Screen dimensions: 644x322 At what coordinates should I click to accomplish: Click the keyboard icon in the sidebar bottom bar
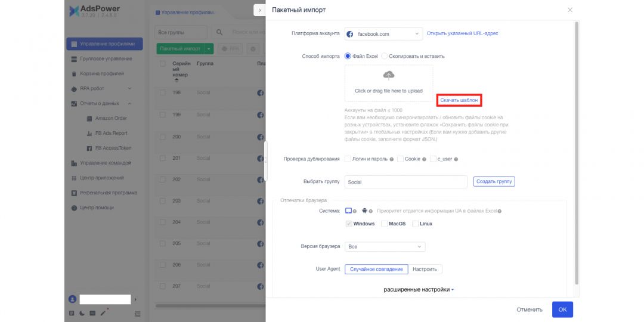[92, 314]
